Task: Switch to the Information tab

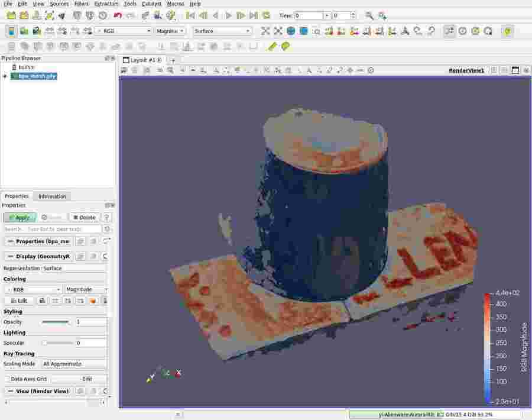Action: (x=52, y=196)
